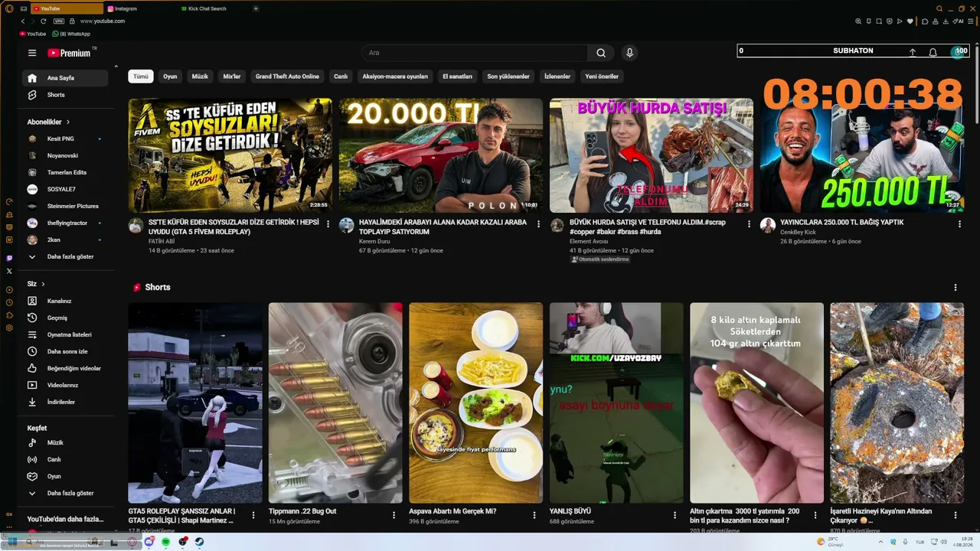Screen dimensions: 980x551
Task: Reload the page in browser toolbar
Action: (43, 21)
